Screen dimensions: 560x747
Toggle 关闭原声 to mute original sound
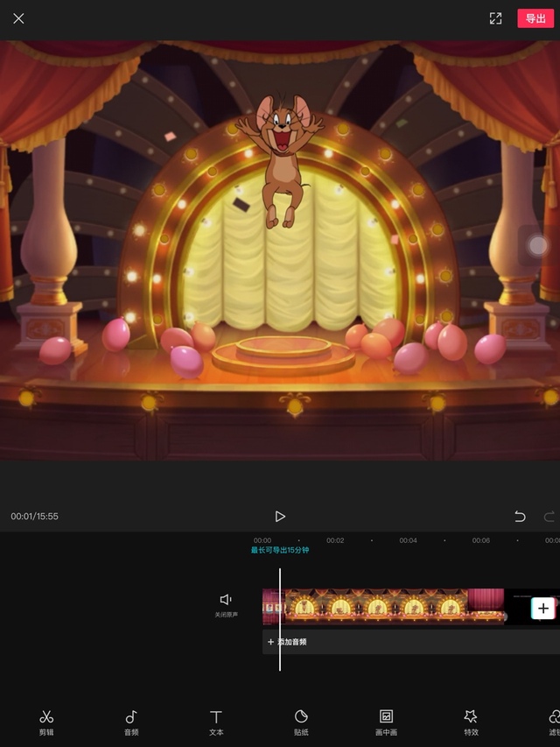coord(226,603)
